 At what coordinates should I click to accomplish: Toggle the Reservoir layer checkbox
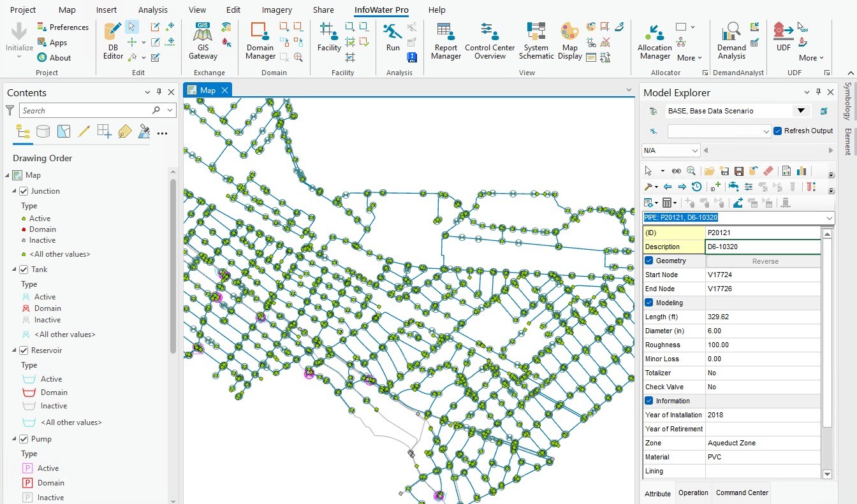coord(24,350)
